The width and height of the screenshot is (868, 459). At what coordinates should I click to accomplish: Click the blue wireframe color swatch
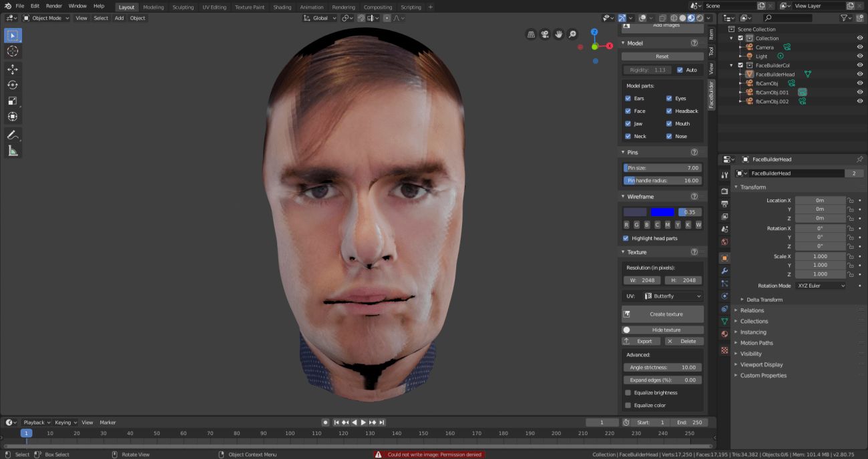tap(662, 212)
